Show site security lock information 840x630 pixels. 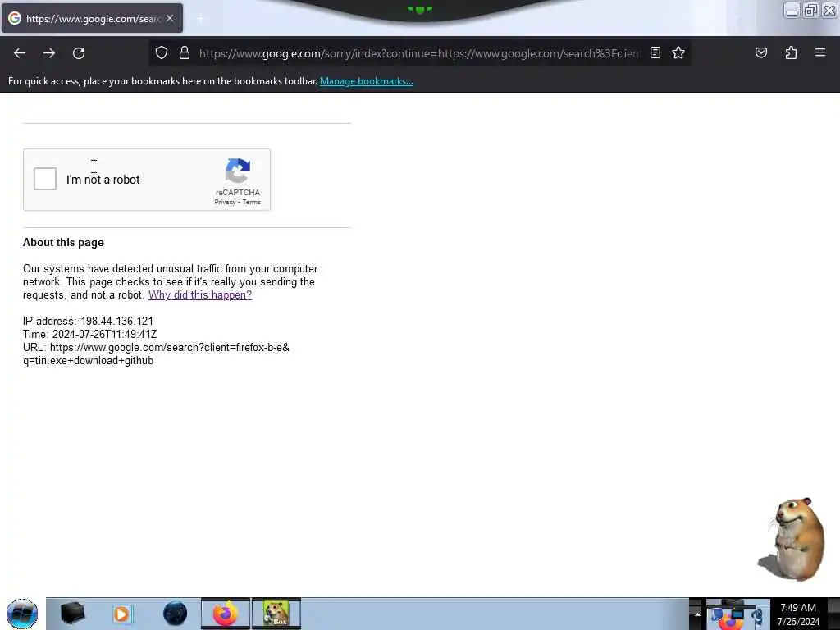[x=185, y=53]
